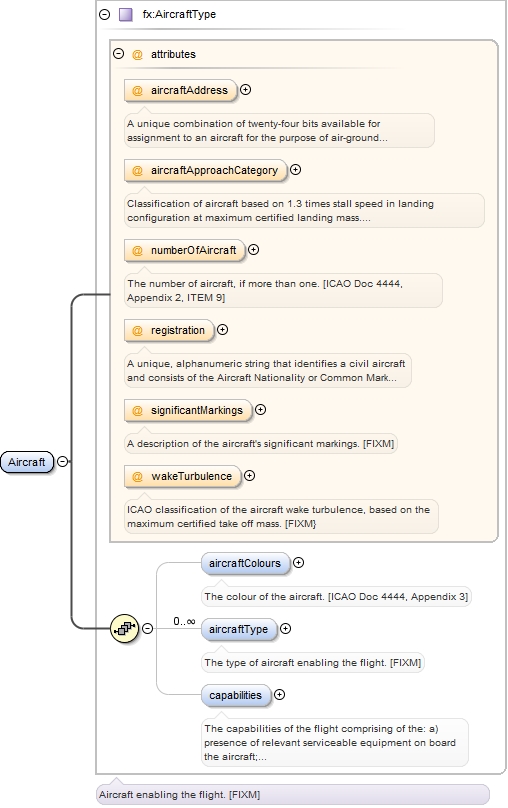
Task: Expand the wakeTurbulence attribute
Action: pyautogui.click(x=249, y=476)
